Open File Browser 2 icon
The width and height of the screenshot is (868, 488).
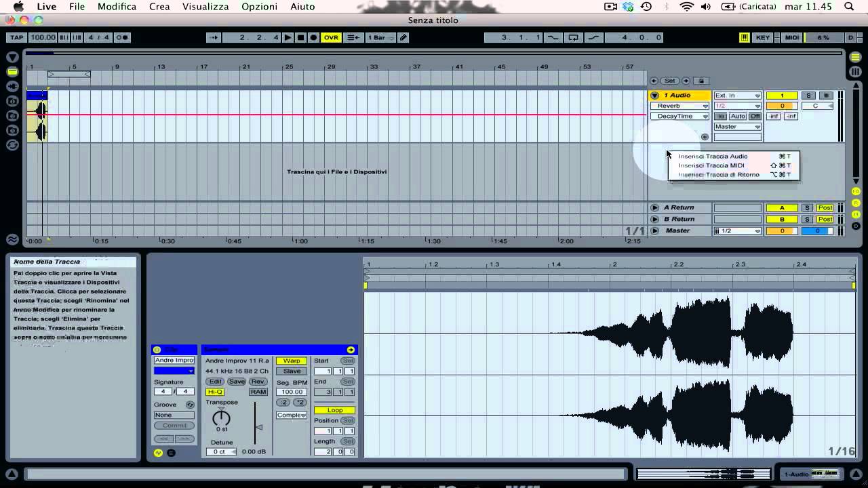click(12, 115)
